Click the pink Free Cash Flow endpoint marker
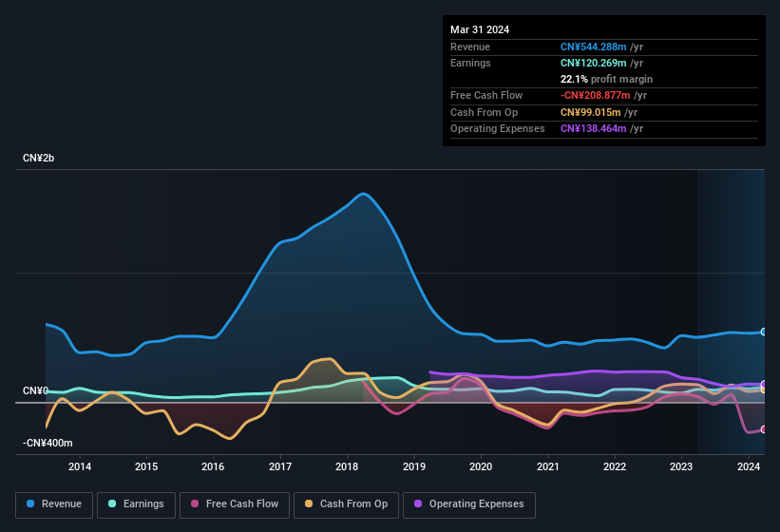The height and width of the screenshot is (532, 780). (764, 429)
